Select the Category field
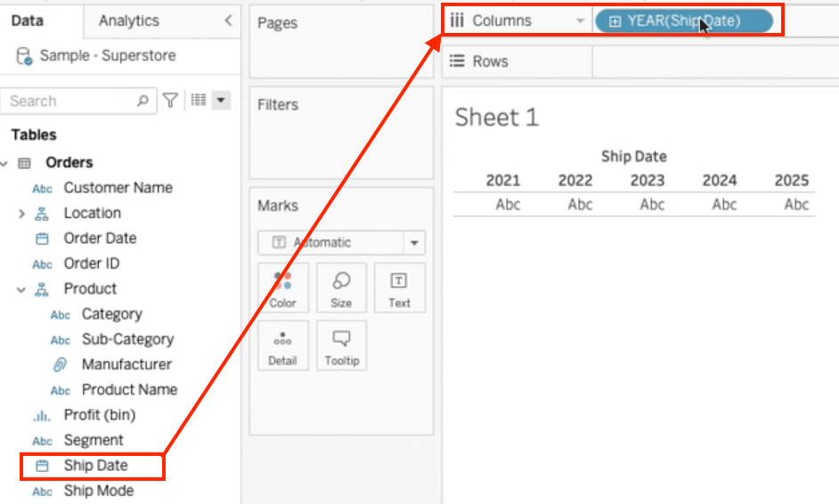839x504 pixels. point(112,313)
